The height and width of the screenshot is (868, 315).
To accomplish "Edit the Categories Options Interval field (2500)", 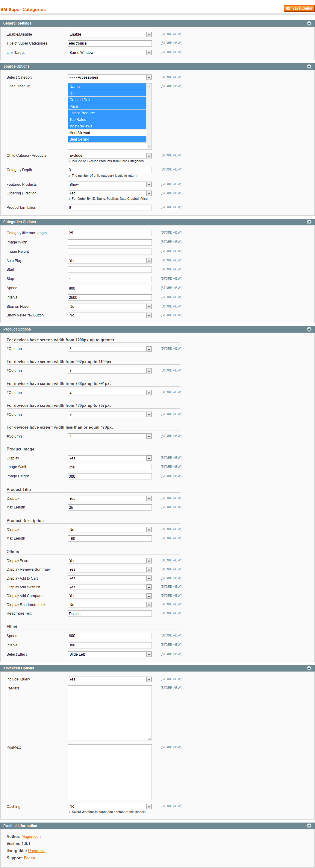I will tap(110, 298).
